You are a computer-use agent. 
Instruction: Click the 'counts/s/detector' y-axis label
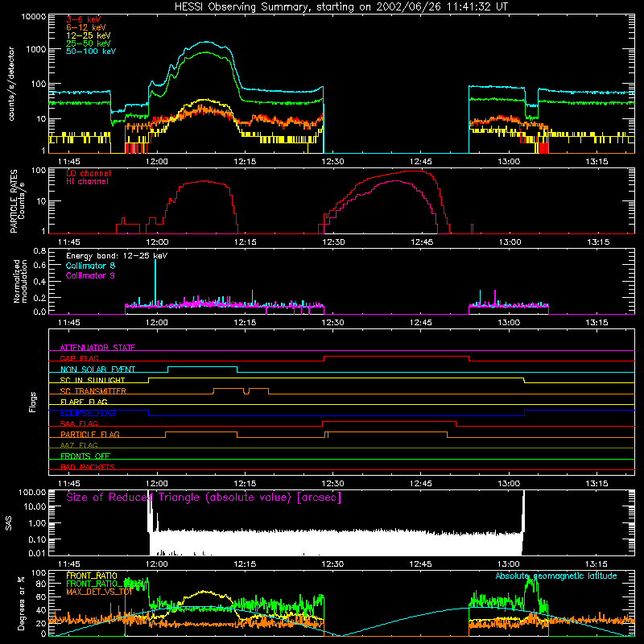[x=11, y=84]
